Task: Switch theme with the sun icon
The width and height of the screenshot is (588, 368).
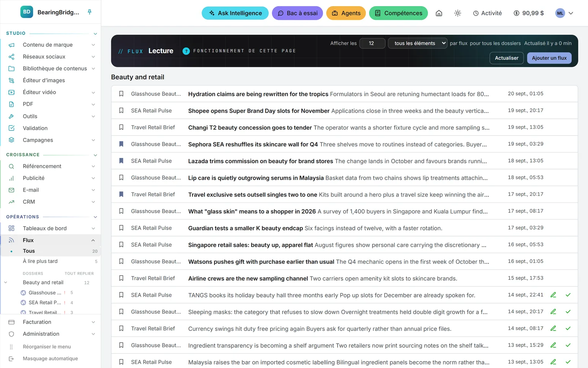Action: point(457,13)
